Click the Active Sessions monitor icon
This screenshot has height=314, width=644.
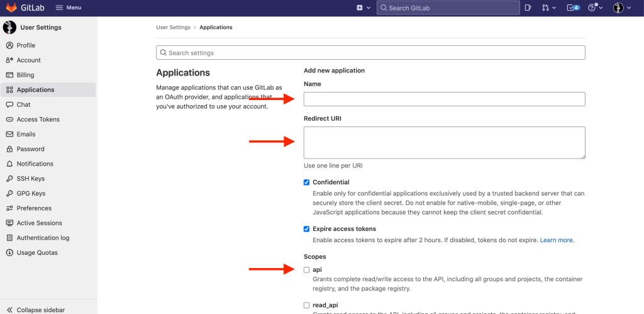click(x=9, y=223)
